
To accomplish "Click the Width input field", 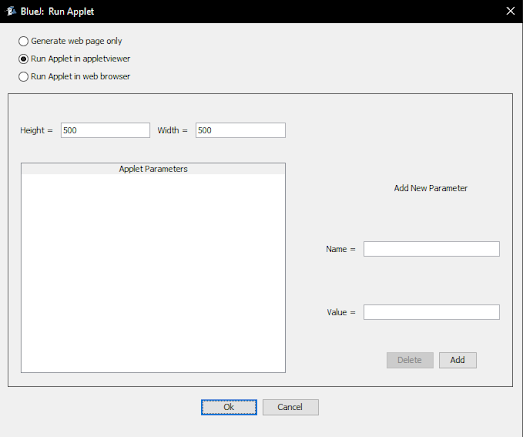I will 240,130.
